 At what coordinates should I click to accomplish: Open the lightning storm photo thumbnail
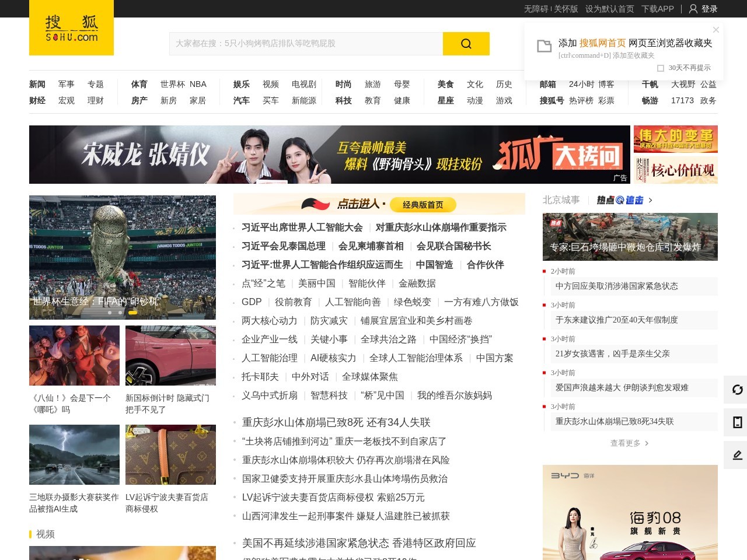tap(74, 454)
